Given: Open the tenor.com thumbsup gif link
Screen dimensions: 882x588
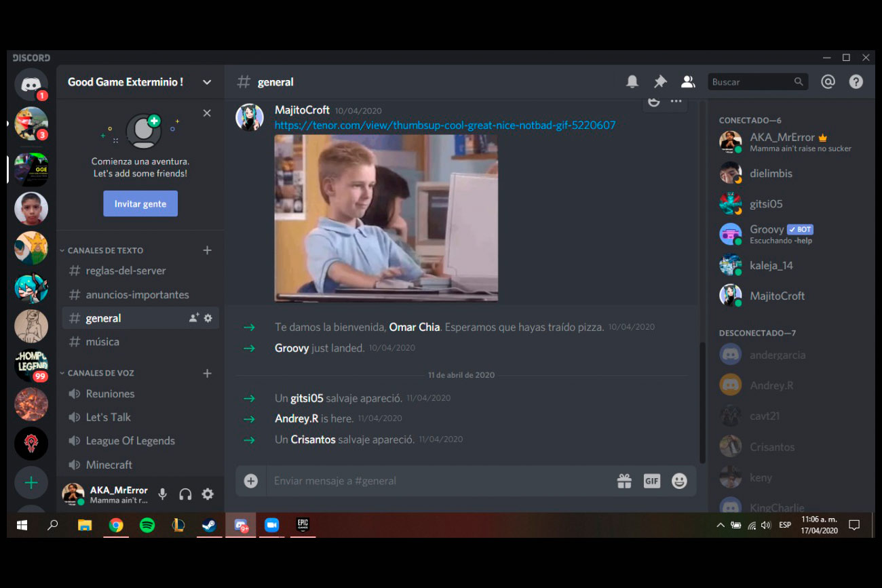Looking at the screenshot, I should pos(445,125).
